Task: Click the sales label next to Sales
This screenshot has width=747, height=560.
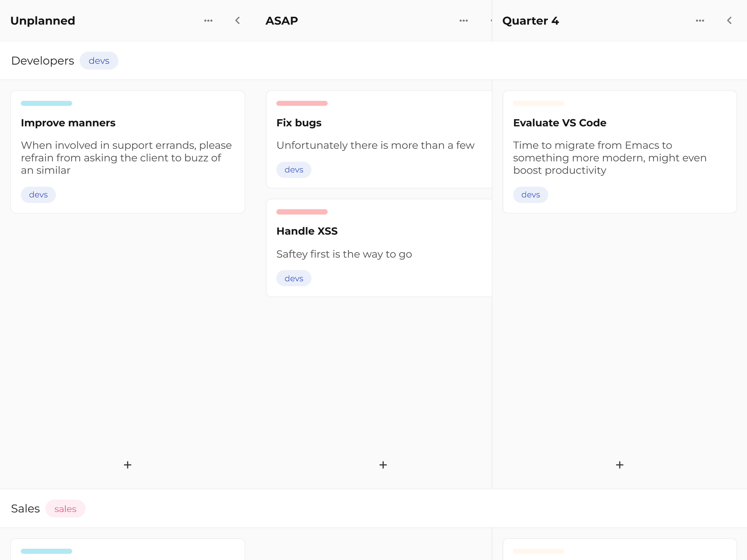Action: point(65,509)
